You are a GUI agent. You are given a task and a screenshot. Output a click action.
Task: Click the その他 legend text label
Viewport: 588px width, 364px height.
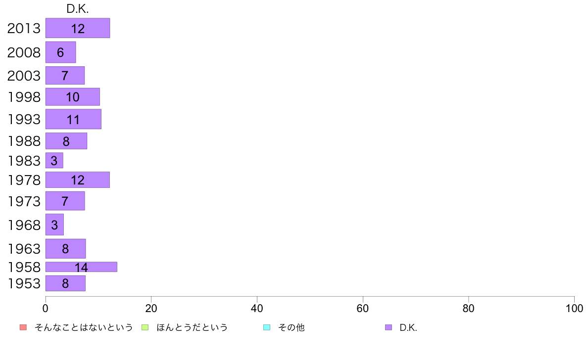point(292,327)
